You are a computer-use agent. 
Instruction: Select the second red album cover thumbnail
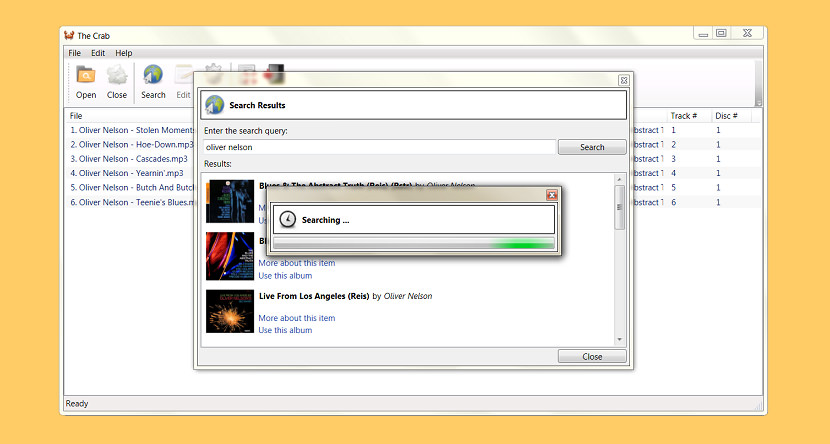click(x=230, y=256)
